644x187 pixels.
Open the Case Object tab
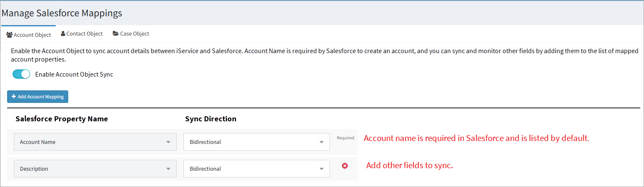click(131, 33)
